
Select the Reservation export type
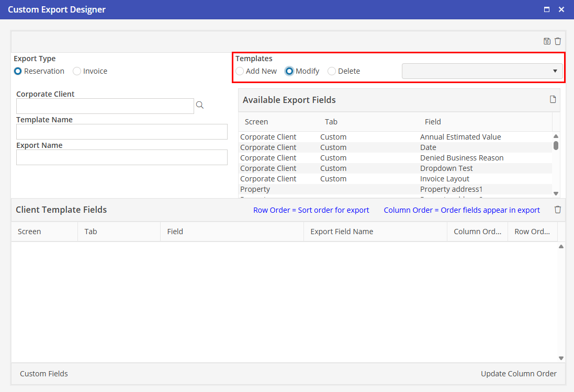[x=18, y=71]
